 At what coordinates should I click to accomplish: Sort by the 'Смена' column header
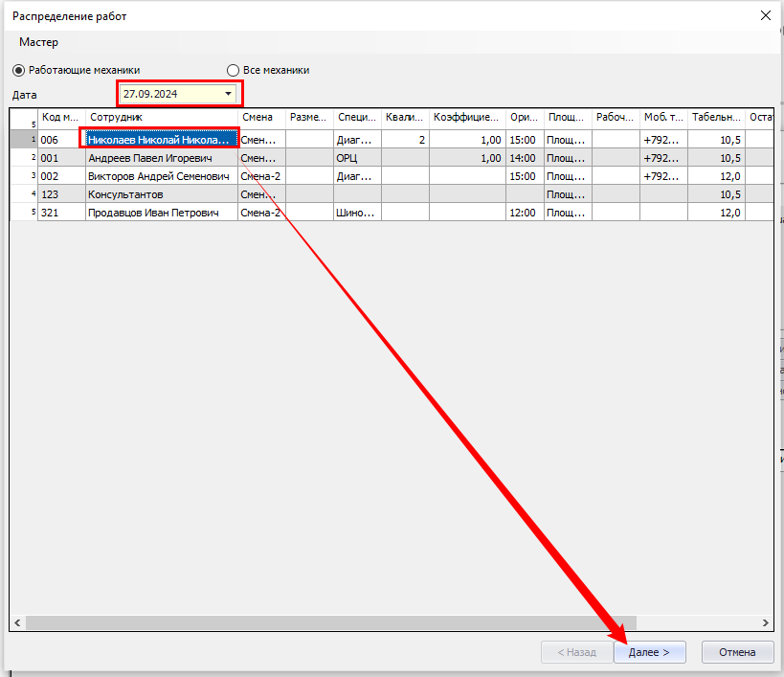click(x=260, y=117)
